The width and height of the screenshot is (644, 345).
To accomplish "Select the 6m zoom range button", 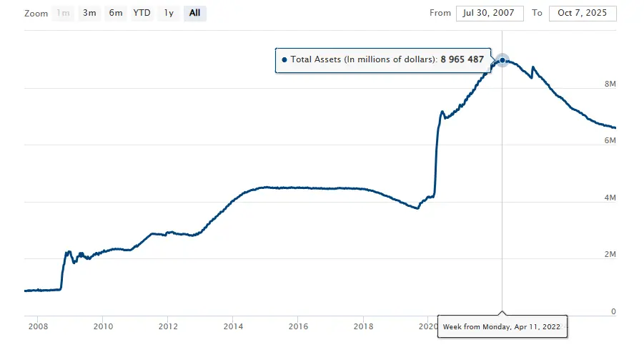I will (115, 13).
